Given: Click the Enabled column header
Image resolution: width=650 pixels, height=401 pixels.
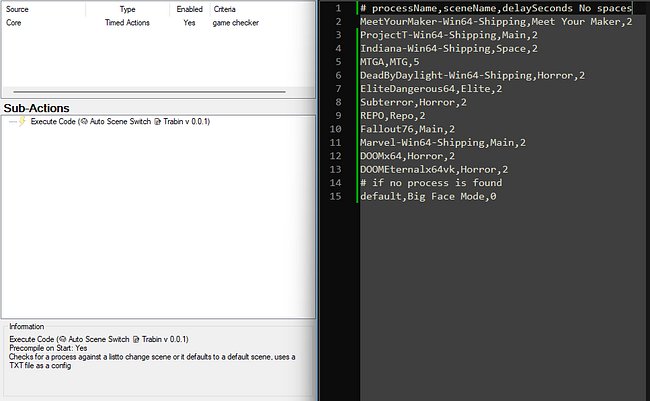Looking at the screenshot, I should click(x=189, y=9).
